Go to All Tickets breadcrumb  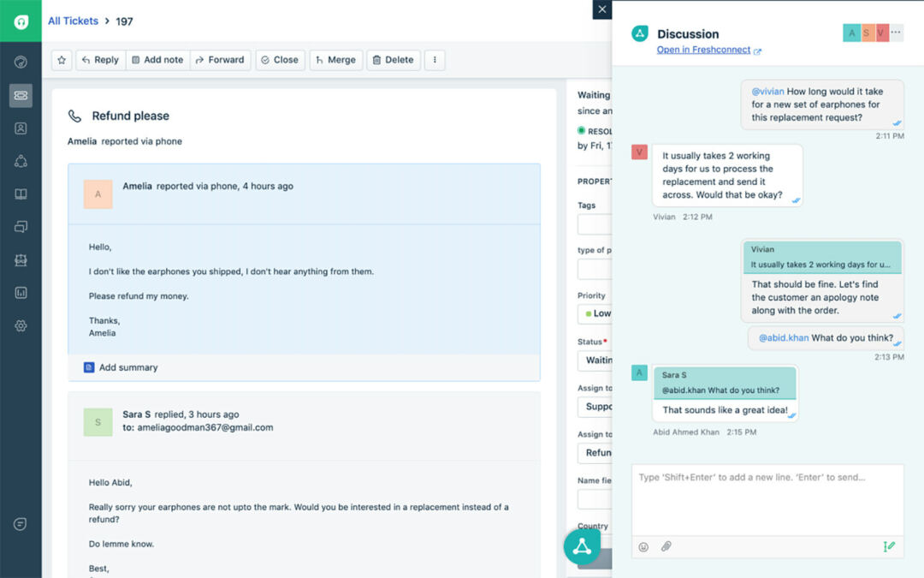(x=73, y=21)
